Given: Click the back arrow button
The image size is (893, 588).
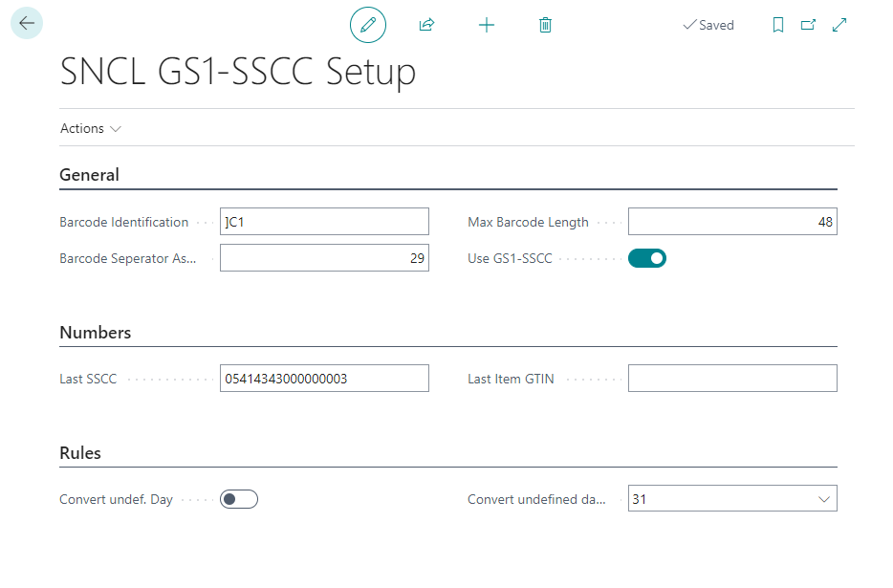Looking at the screenshot, I should 27,23.
